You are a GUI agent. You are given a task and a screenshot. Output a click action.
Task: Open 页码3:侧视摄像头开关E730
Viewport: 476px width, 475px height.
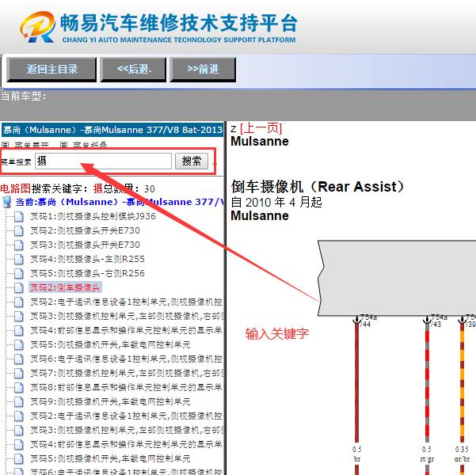[x=86, y=245]
